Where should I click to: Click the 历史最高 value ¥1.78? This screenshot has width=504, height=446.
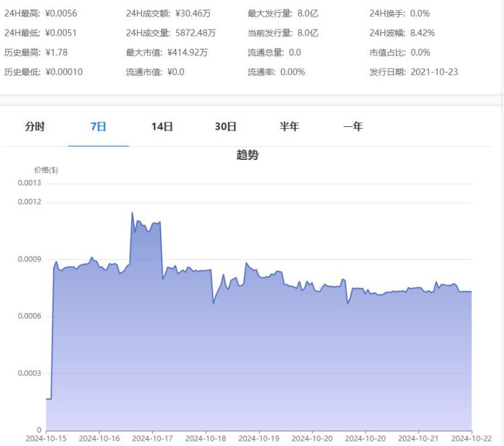(x=56, y=52)
